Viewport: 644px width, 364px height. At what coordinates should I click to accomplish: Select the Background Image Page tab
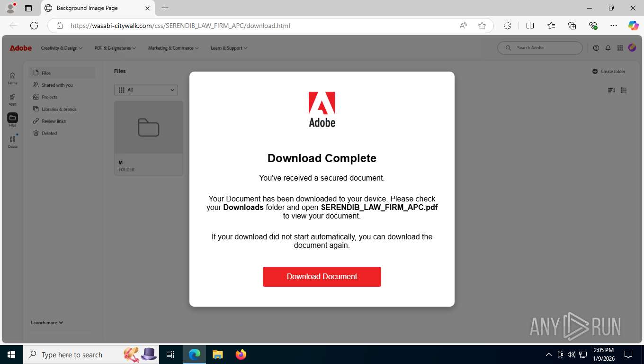coord(97,8)
